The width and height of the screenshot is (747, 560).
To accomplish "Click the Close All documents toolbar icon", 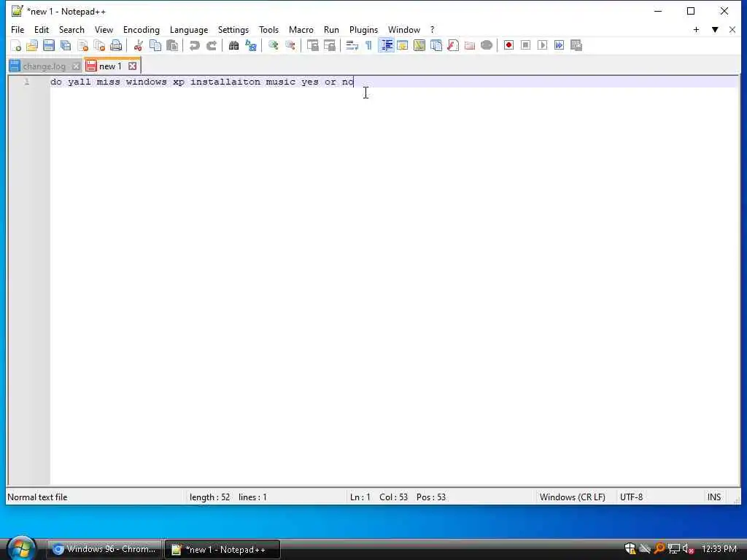I will click(99, 45).
